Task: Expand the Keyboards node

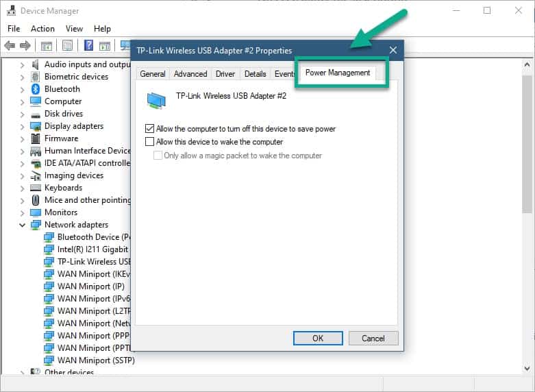Action: [22, 188]
